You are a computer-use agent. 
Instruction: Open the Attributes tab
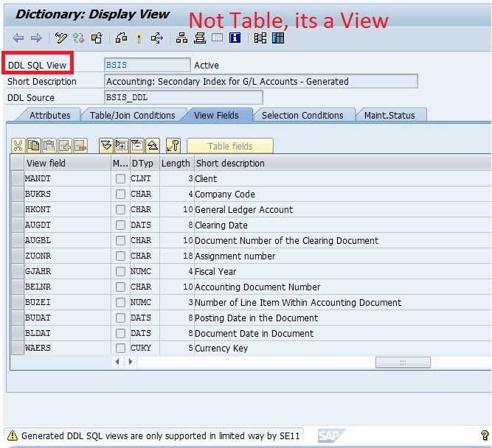coord(50,116)
